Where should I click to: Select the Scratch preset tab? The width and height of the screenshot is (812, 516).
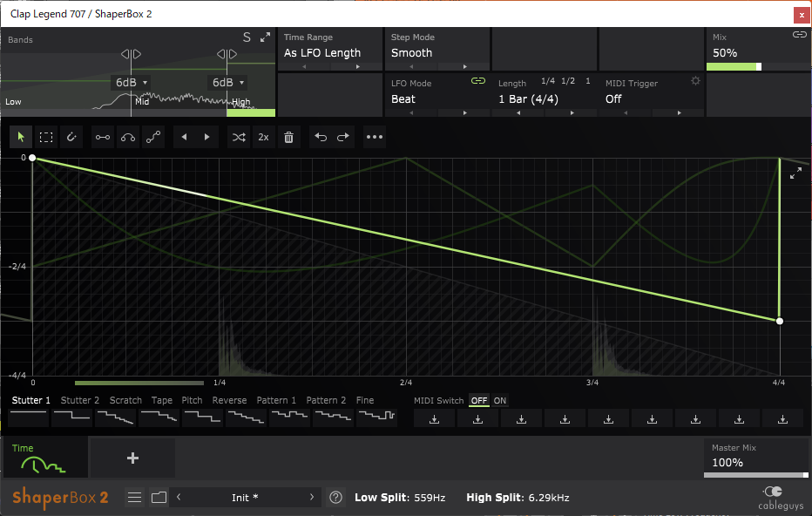coord(125,400)
